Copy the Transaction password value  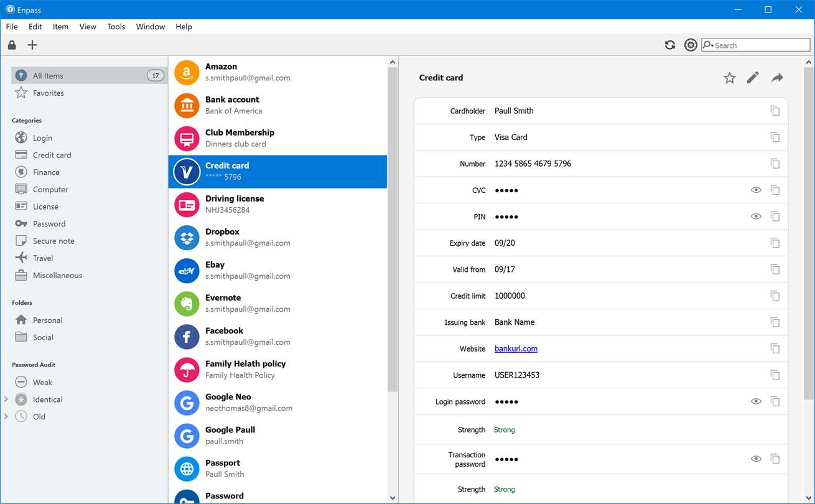click(775, 459)
